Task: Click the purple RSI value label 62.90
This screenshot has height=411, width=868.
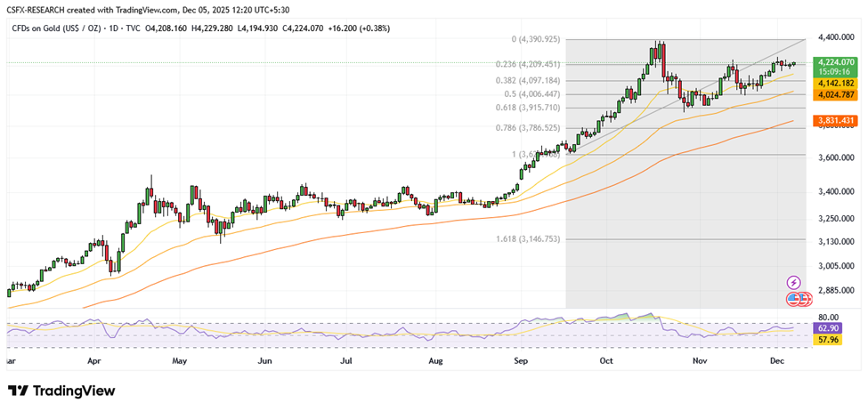Action: pyautogui.click(x=827, y=327)
